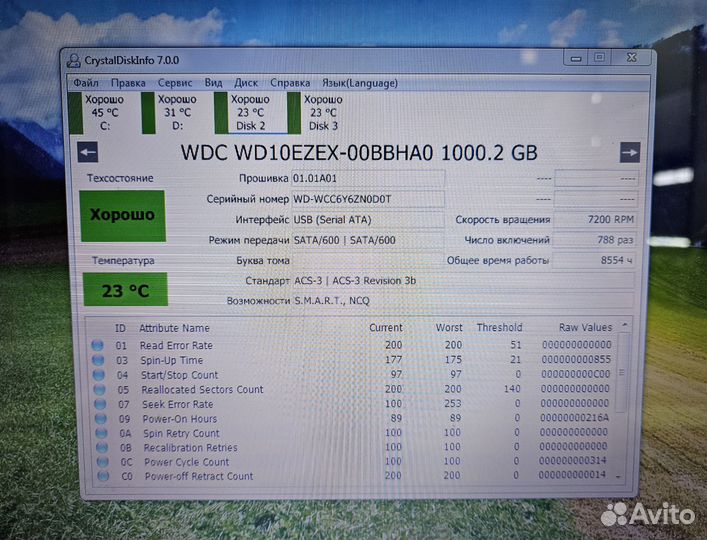Click the green 23 °C temperature button
This screenshot has width=707, height=540.
click(x=124, y=291)
